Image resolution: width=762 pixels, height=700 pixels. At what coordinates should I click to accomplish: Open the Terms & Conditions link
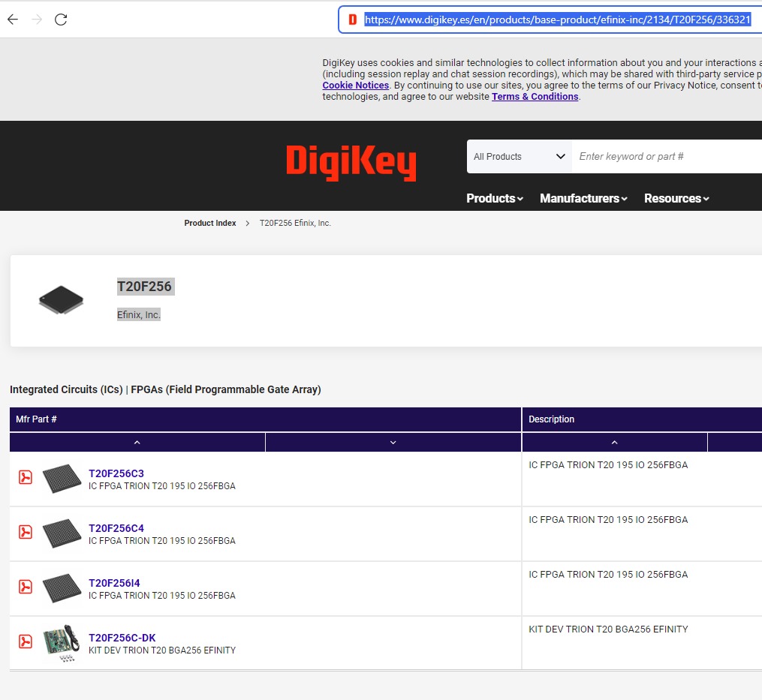(535, 96)
